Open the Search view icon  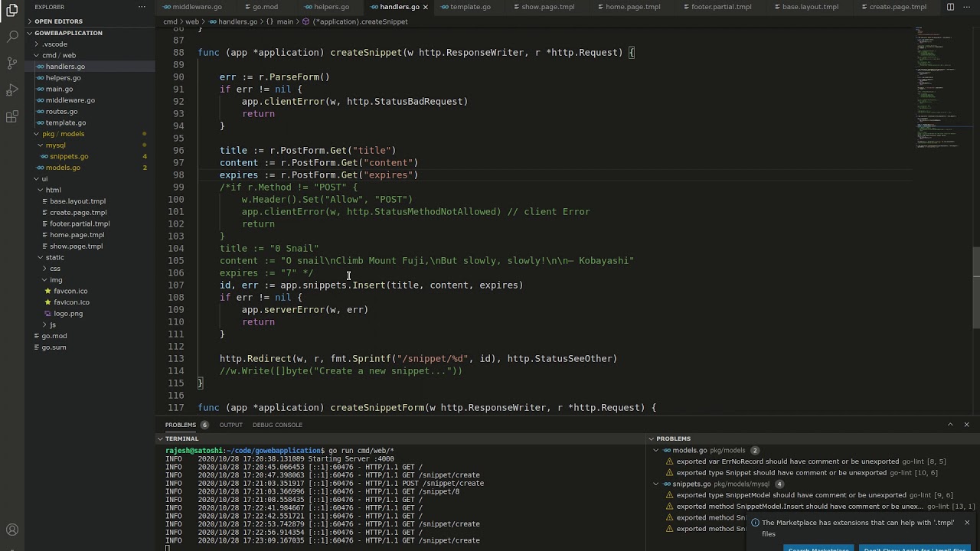(12, 36)
